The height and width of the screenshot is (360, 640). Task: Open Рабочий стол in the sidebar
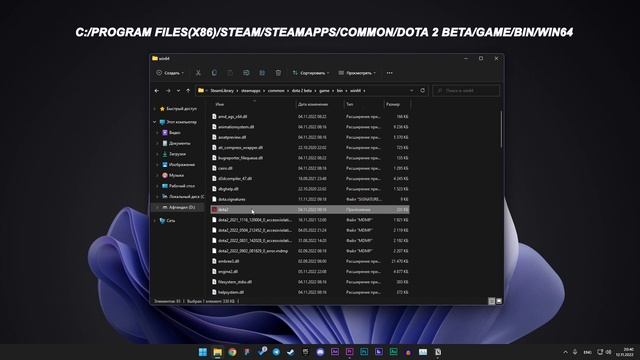coord(178,186)
